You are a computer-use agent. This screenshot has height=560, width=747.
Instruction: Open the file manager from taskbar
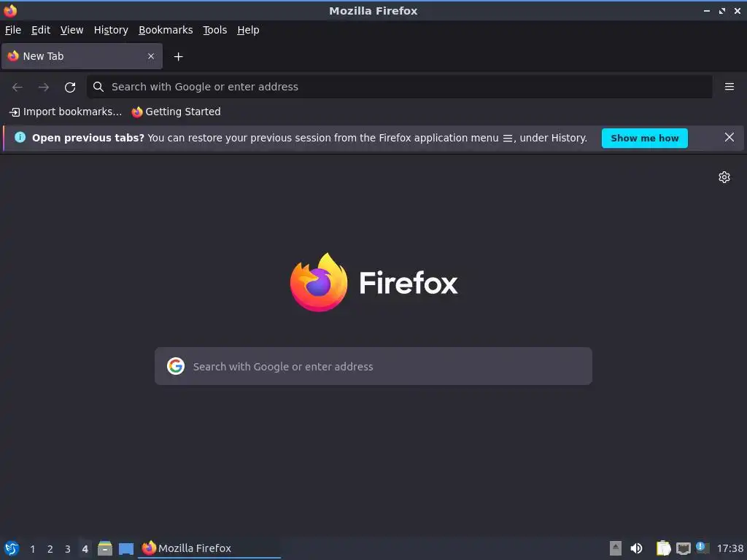coord(105,548)
